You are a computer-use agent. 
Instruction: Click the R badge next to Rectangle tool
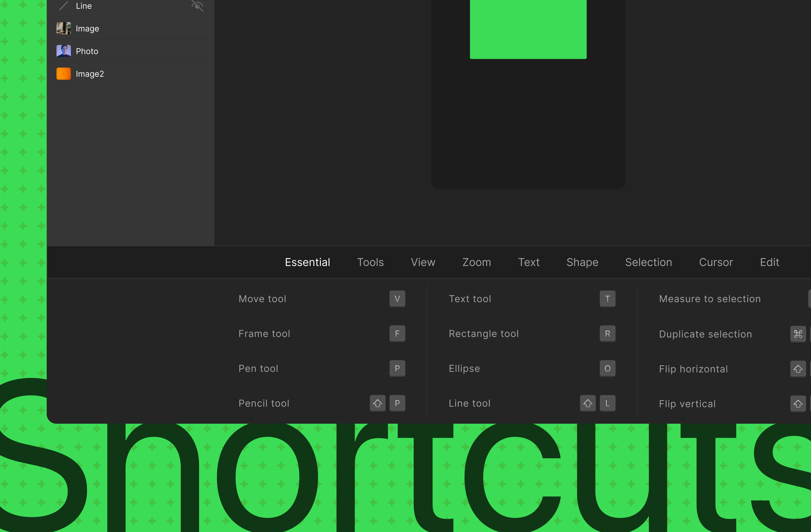click(x=607, y=334)
